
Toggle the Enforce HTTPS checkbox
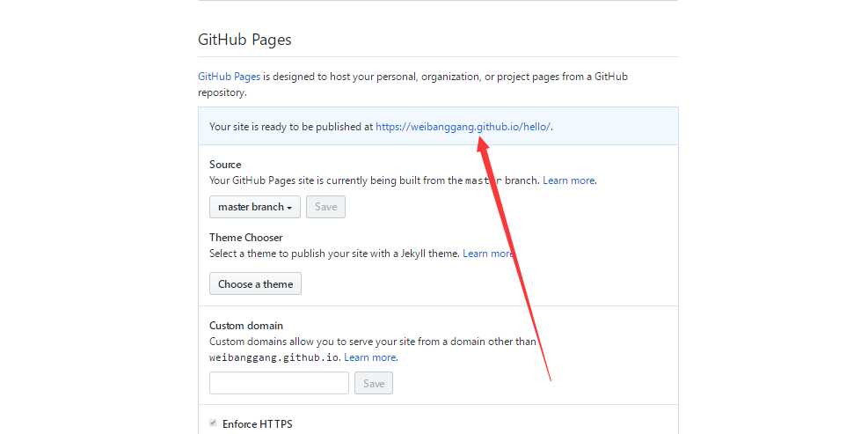point(213,423)
